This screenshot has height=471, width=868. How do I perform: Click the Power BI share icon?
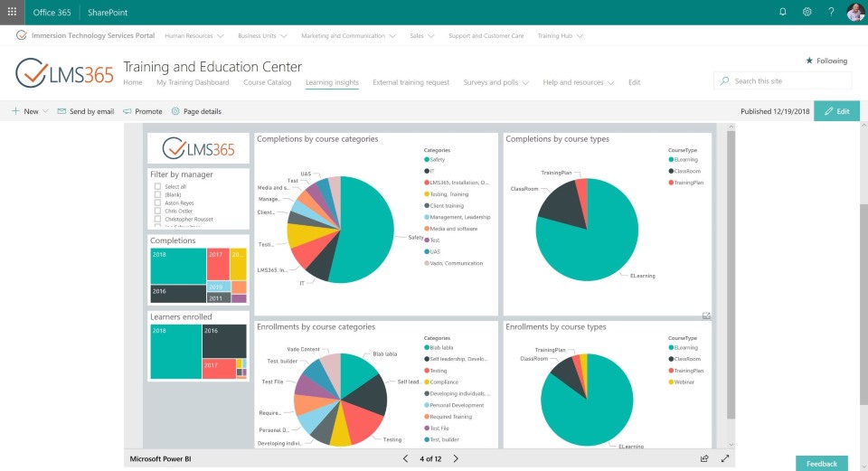click(704, 459)
